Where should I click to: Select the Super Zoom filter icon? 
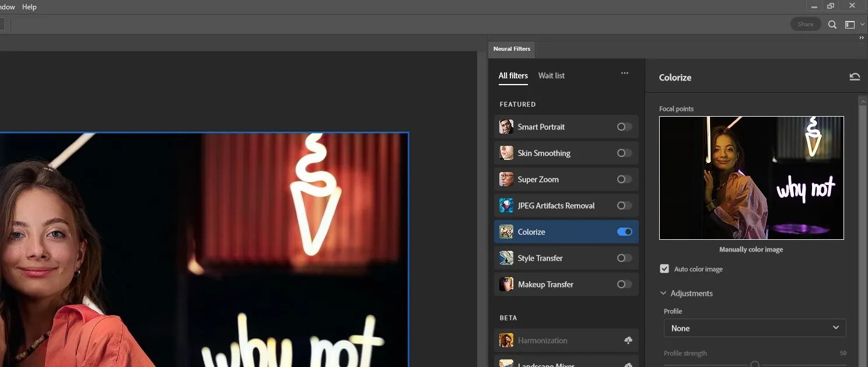point(506,179)
